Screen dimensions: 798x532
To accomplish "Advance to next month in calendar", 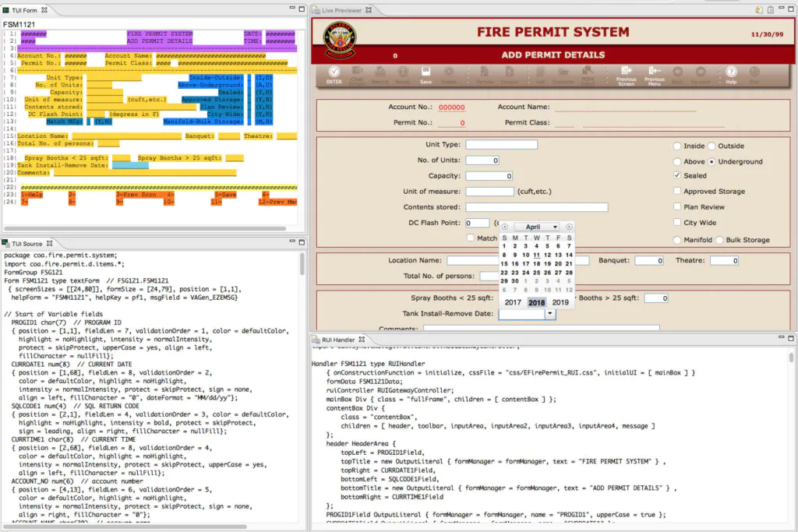I will [569, 227].
